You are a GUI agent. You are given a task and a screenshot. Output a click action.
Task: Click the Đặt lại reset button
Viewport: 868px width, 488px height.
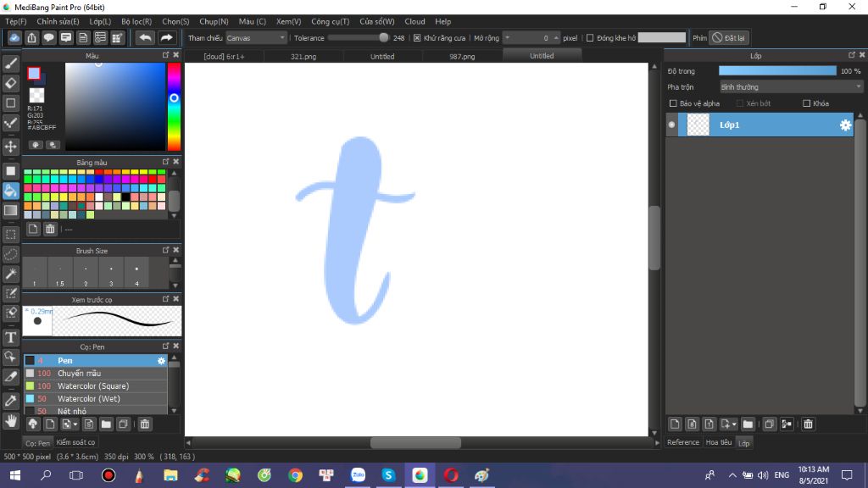(x=729, y=38)
